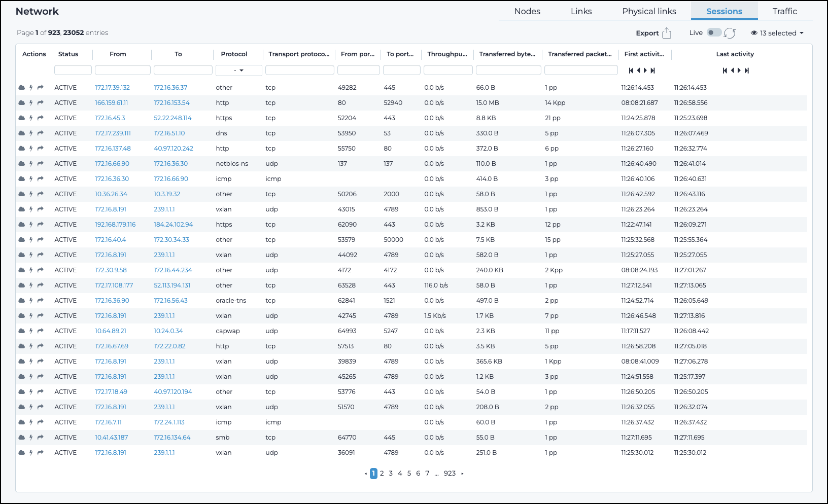828x504 pixels.
Task: Switch to the Nodes tab
Action: point(527,11)
